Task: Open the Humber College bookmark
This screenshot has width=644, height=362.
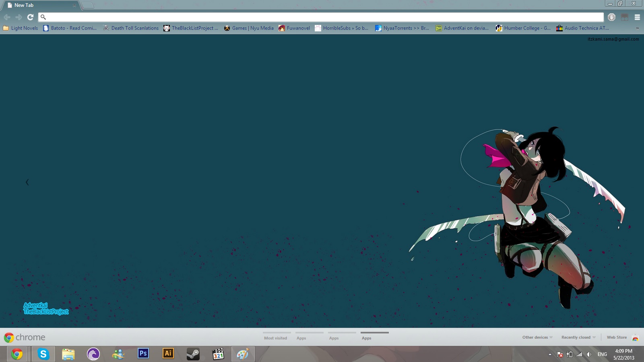Action: [x=523, y=28]
